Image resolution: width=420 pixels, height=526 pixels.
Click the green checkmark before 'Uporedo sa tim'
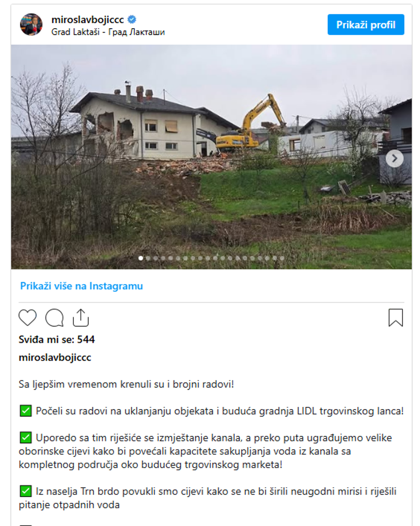(26, 438)
